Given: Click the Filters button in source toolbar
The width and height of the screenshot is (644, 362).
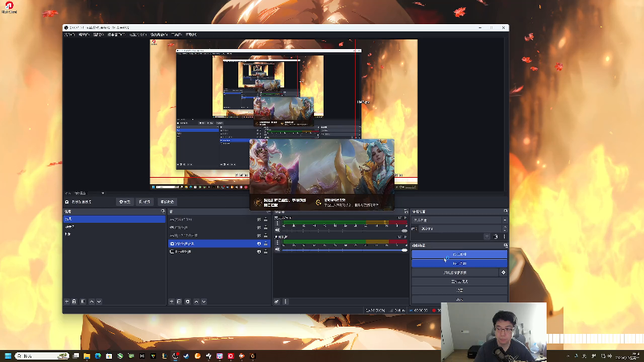Looking at the screenshot, I should pyautogui.click(x=145, y=202).
